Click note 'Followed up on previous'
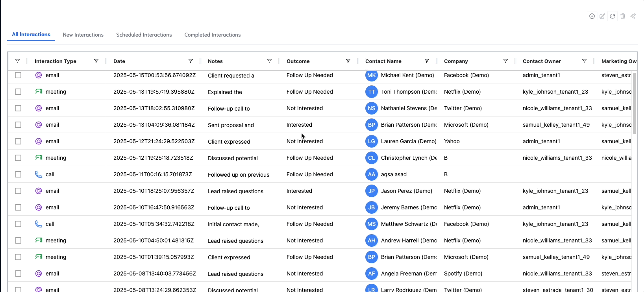Viewport: 644px width, 292px height. coord(239,175)
